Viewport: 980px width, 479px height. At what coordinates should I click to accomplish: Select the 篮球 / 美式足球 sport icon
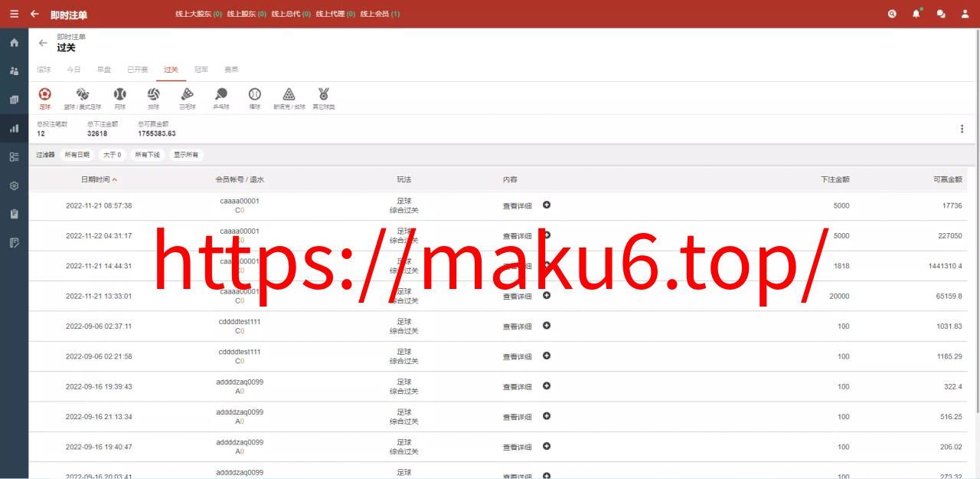(82, 98)
